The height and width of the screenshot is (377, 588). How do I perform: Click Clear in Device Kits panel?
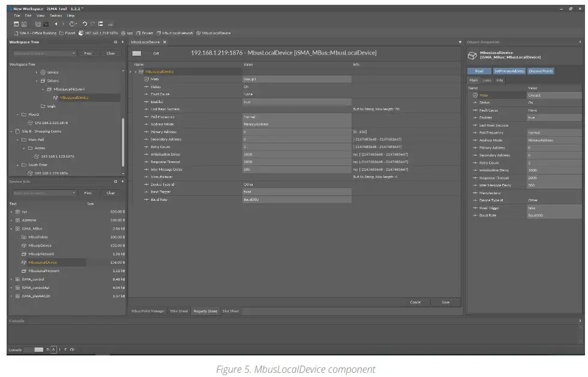point(110,193)
